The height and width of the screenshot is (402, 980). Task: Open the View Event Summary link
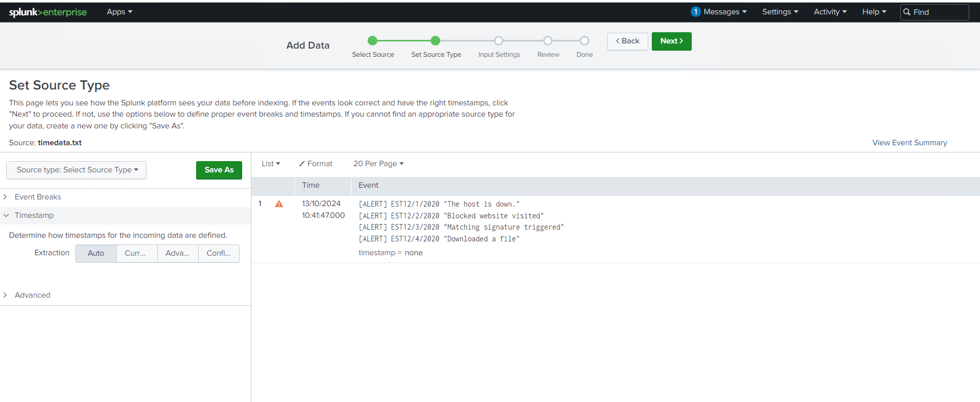[x=909, y=143]
